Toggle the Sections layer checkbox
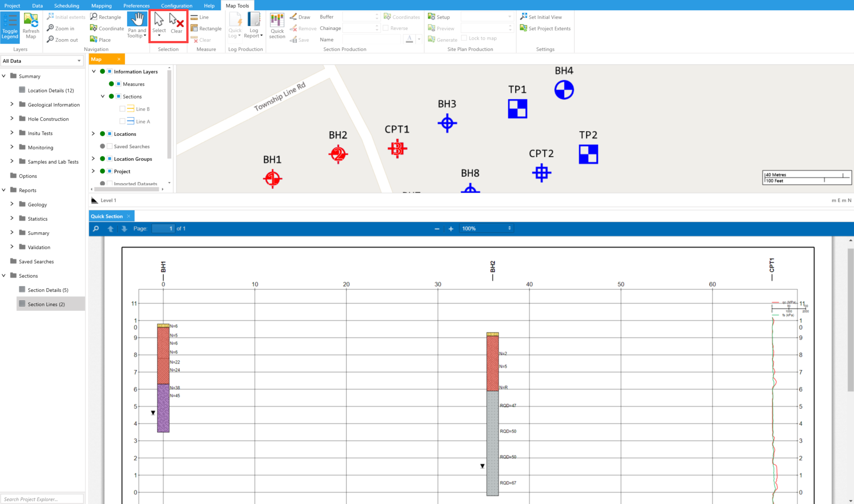This screenshot has width=854, height=504. click(x=119, y=96)
